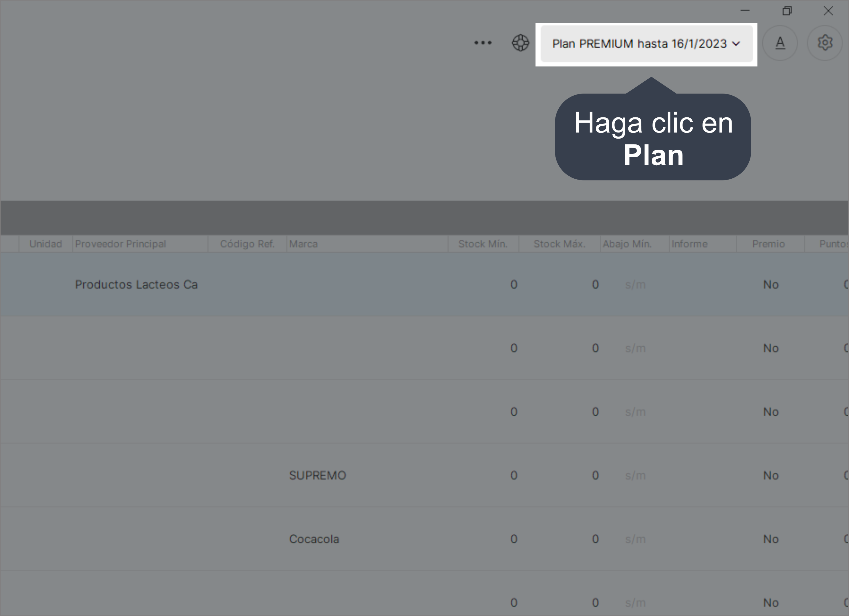Close the application window
This screenshot has height=616, width=849.
(828, 11)
